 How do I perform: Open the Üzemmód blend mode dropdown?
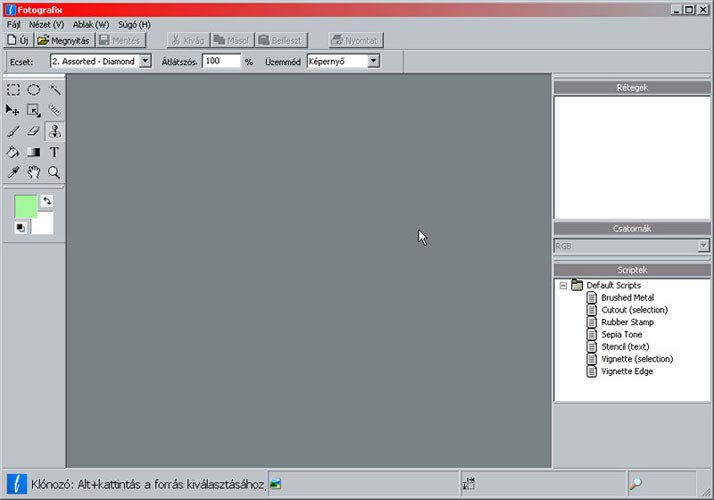373,61
